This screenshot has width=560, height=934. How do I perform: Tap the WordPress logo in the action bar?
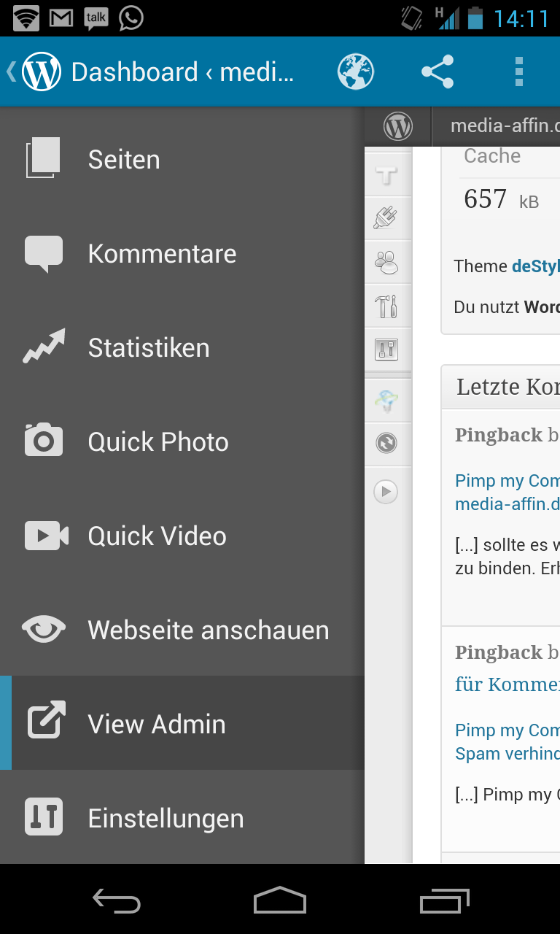coord(42,72)
